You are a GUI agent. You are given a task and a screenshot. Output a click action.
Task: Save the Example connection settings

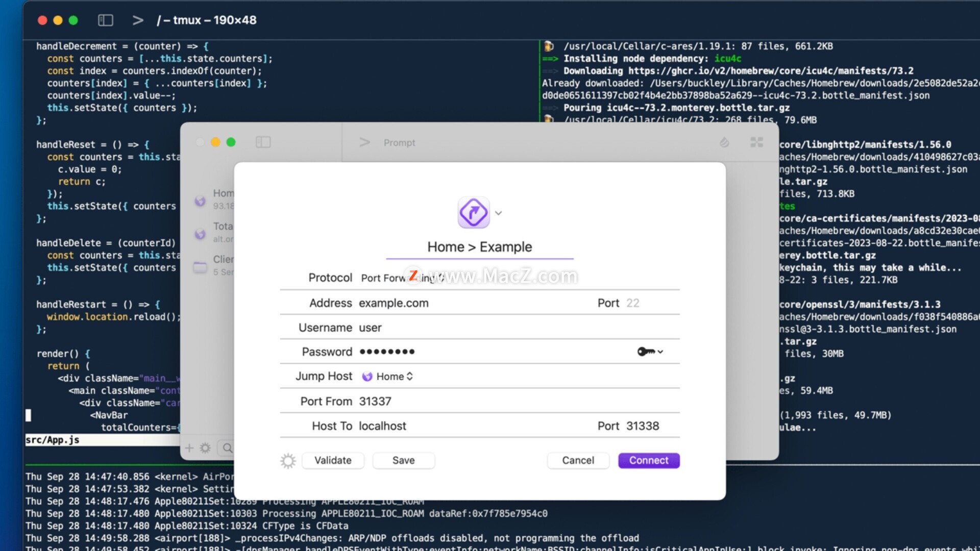(x=403, y=460)
